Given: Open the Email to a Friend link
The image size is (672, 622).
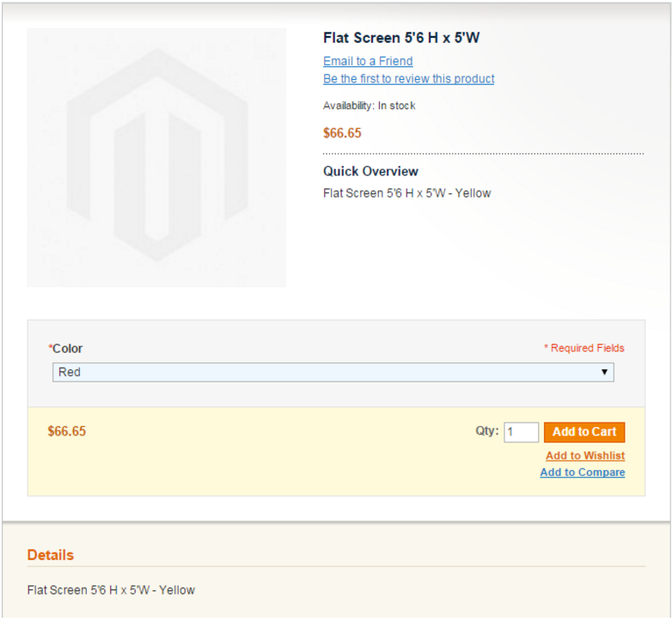Looking at the screenshot, I should [368, 61].
